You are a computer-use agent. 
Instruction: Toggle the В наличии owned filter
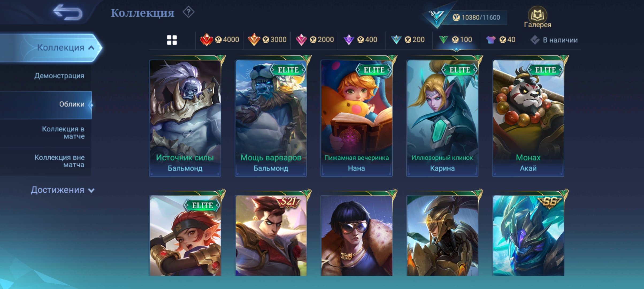pos(554,40)
